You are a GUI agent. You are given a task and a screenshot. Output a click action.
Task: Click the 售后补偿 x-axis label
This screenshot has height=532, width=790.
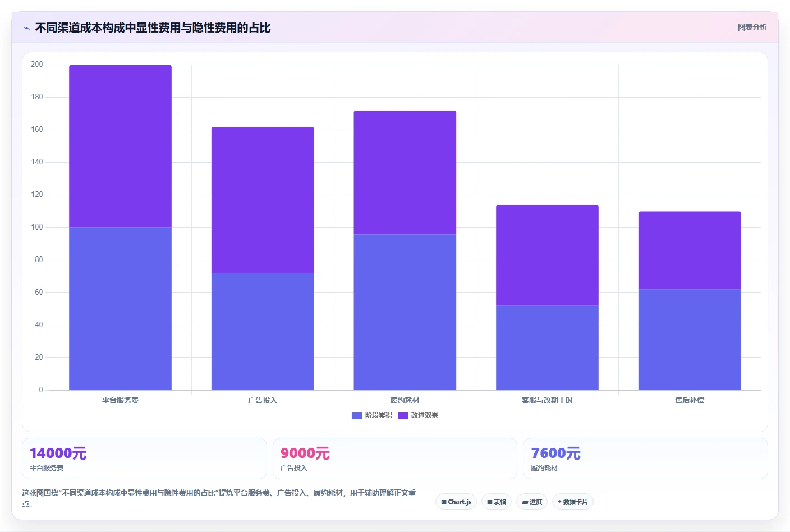[690, 400]
